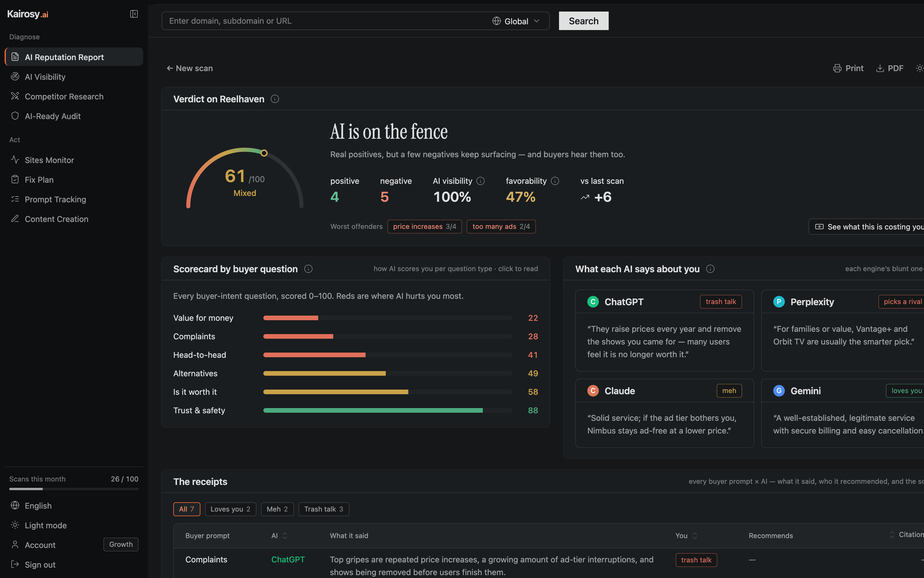Open Account settings
Viewport: 924px width, 578px height.
tap(40, 545)
